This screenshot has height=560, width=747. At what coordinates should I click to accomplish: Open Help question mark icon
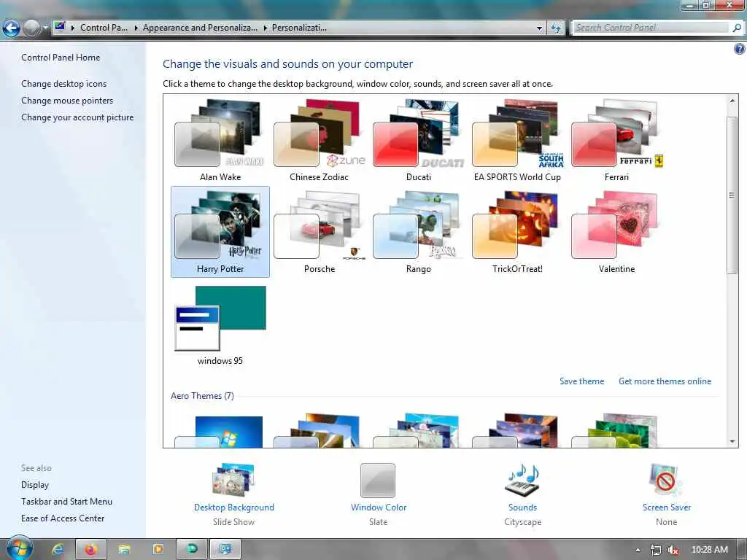740,49
